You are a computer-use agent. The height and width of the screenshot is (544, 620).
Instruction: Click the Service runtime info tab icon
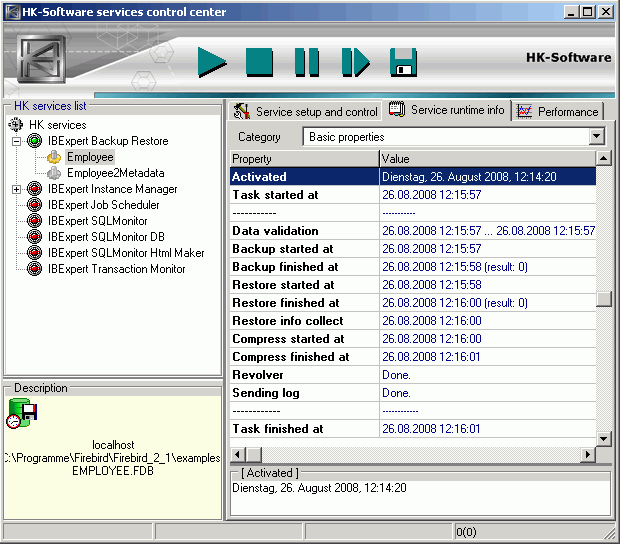click(x=397, y=109)
